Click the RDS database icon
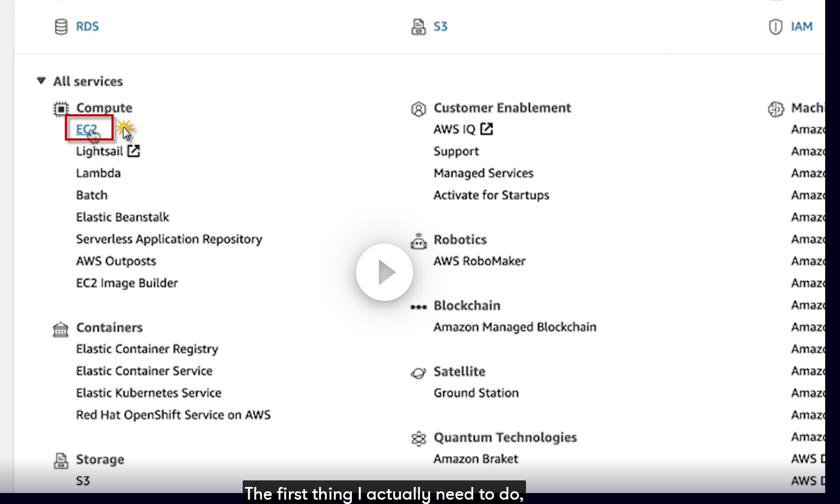Viewport: 840px width, 504px height. click(x=61, y=26)
